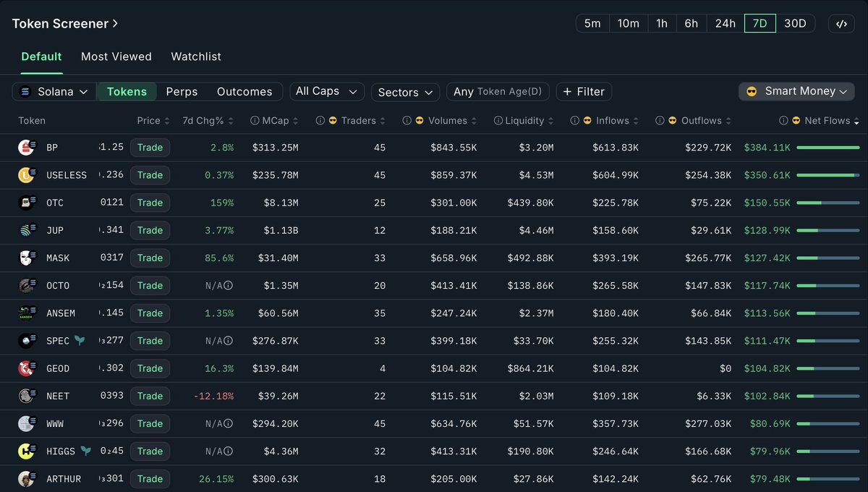The height and width of the screenshot is (492, 868).
Task: Switch to the Most Viewed tab
Action: point(116,56)
